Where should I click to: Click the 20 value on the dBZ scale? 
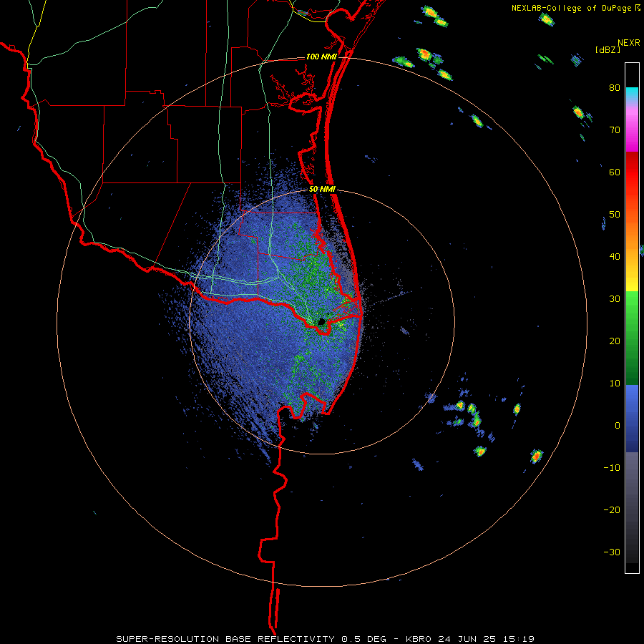point(615,341)
